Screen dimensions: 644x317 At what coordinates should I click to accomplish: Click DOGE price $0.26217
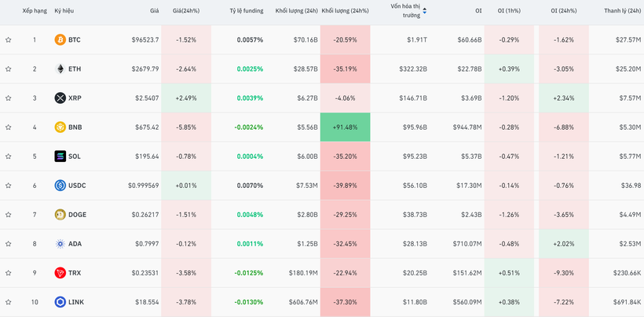145,215
